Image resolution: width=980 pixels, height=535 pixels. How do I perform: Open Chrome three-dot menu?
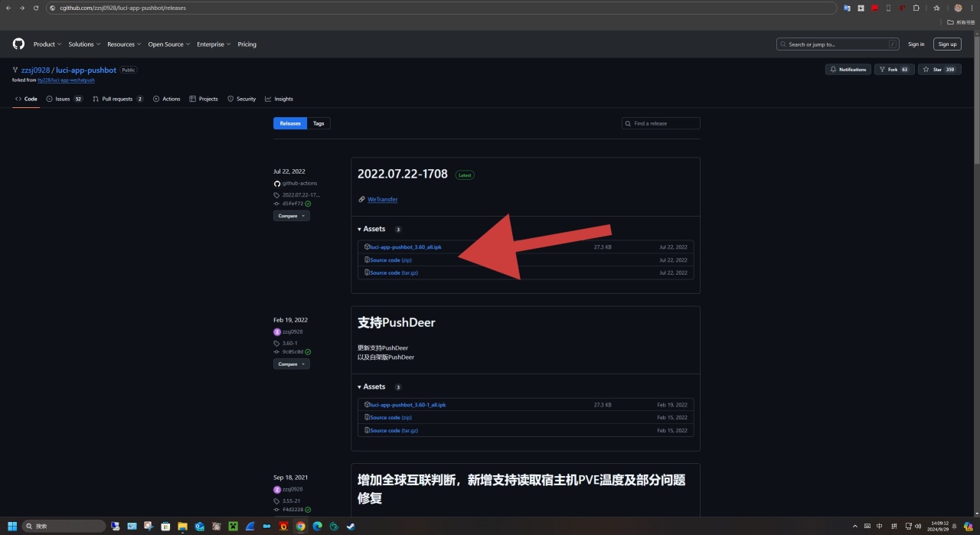coord(972,8)
